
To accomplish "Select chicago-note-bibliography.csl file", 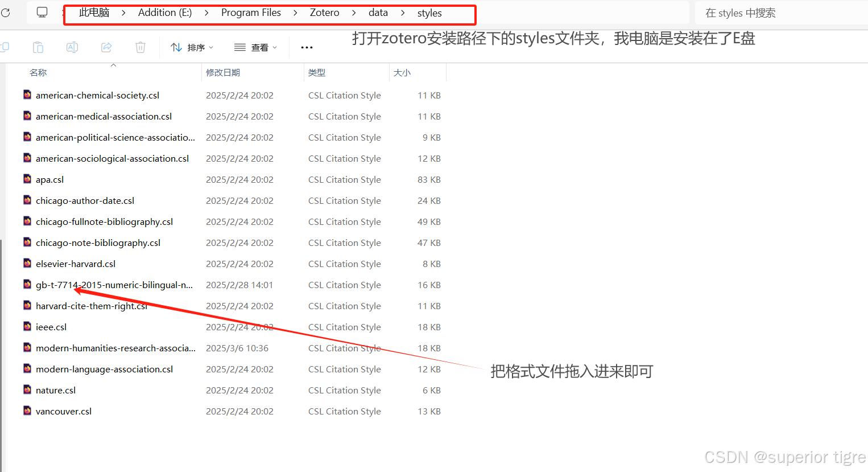I will (x=98, y=243).
